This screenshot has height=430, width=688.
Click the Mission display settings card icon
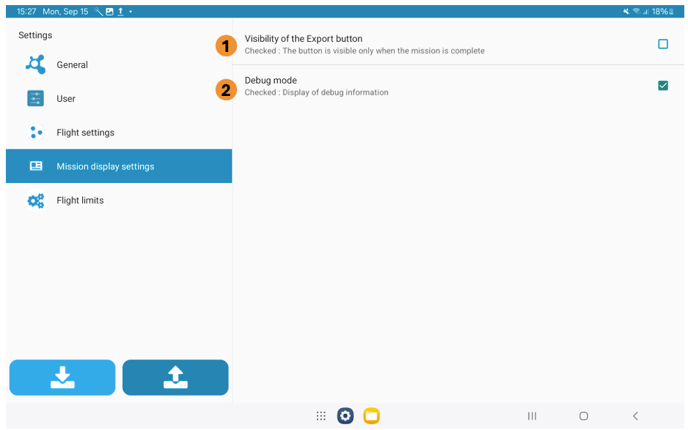pyautogui.click(x=36, y=167)
